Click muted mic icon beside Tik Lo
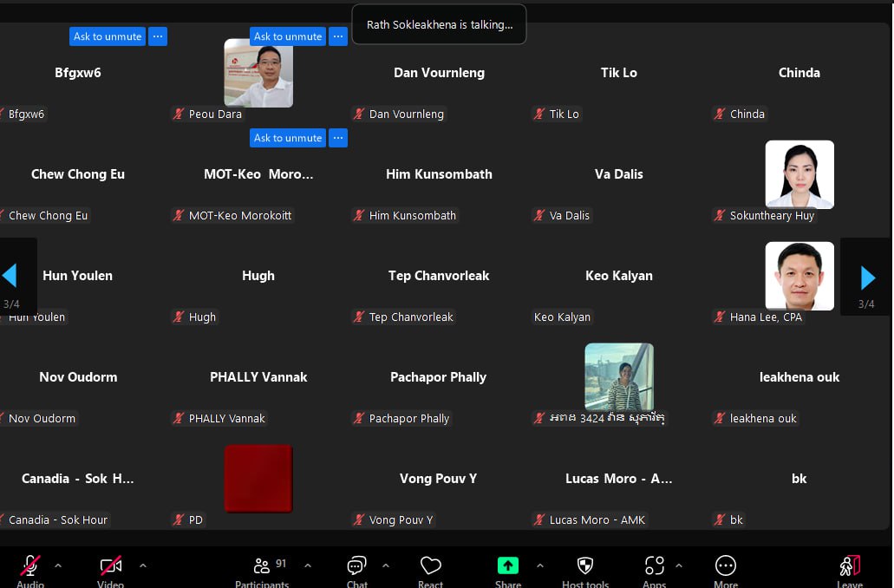Image resolution: width=894 pixels, height=588 pixels. (x=539, y=114)
